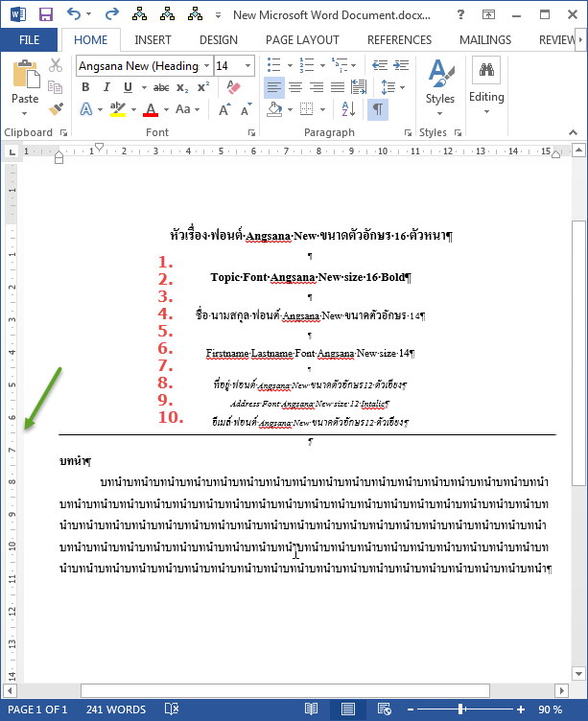Screen dimensions: 588x721
Task: Launch the Font dialog box
Action: tap(251, 133)
